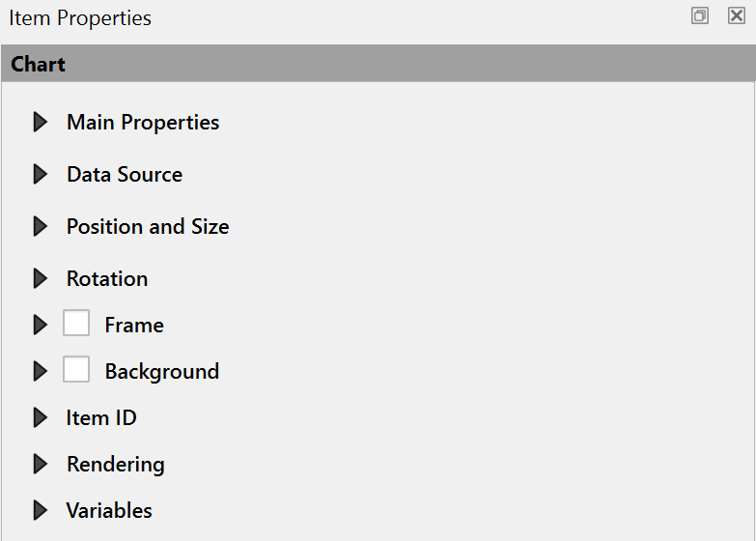Image resolution: width=756 pixels, height=541 pixels.
Task: Expand the Frame section arrow
Action: point(40,326)
